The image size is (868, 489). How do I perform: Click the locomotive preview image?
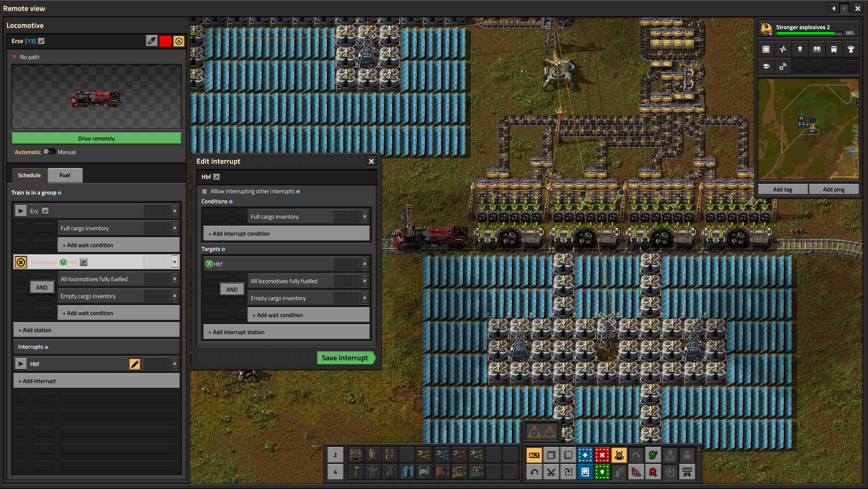(x=97, y=97)
